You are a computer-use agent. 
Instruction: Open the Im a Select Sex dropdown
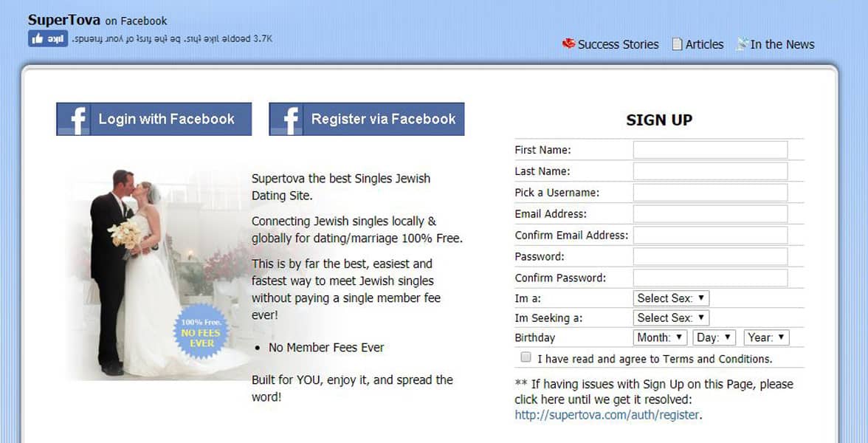[671, 298]
